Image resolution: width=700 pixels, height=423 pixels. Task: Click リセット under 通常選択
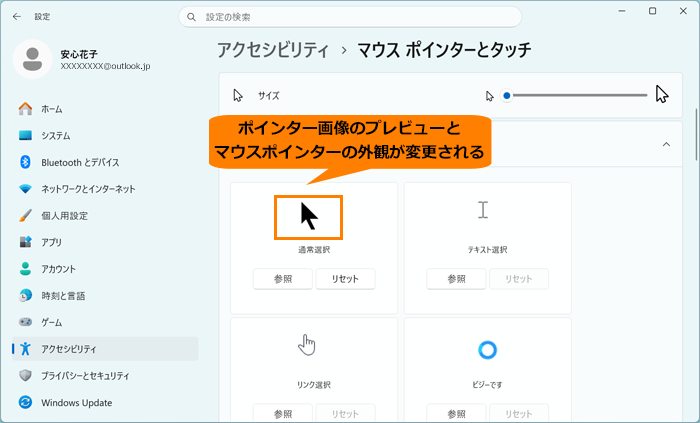click(345, 279)
